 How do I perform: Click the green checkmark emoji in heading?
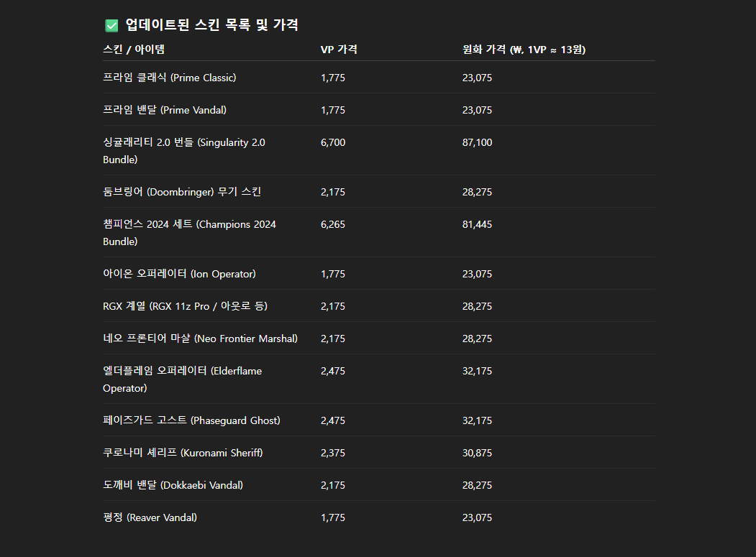click(111, 26)
